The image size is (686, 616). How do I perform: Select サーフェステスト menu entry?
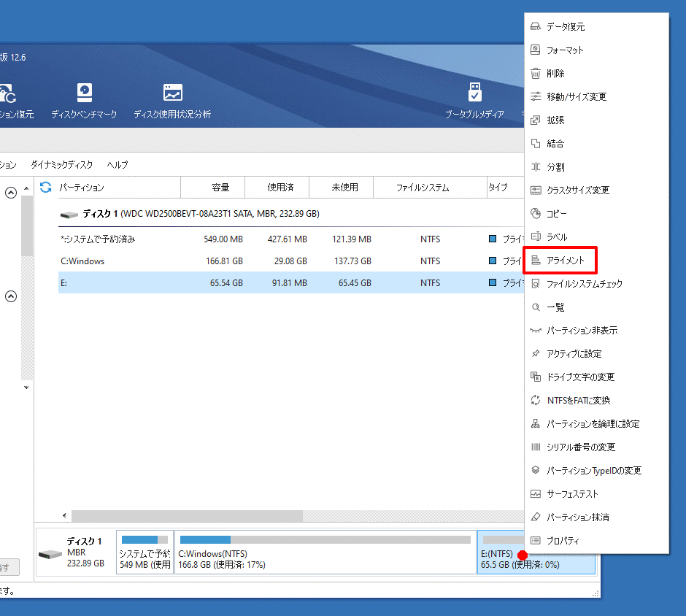point(572,494)
